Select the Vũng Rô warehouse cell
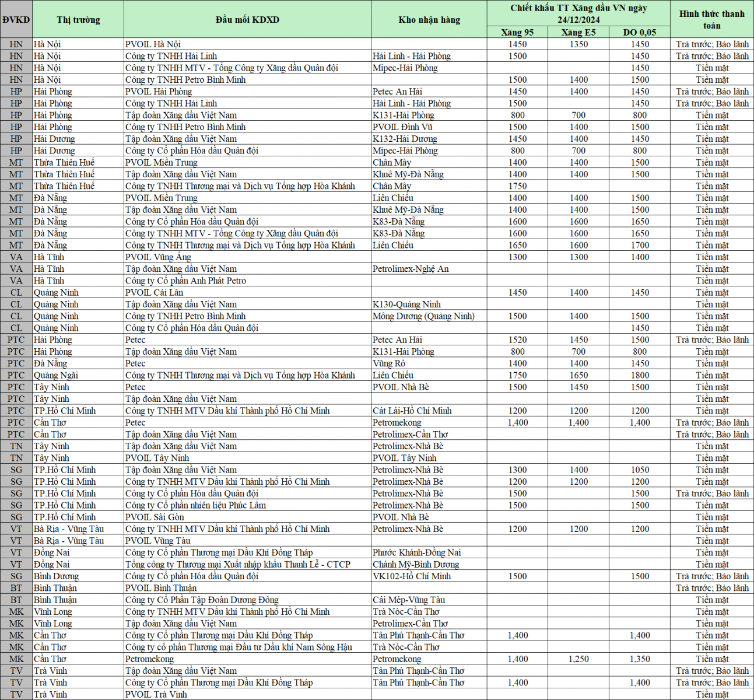Image resolution: width=754 pixels, height=700 pixels. tap(429, 363)
